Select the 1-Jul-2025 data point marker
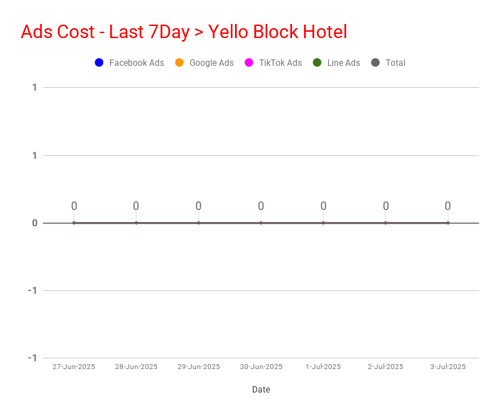This screenshot has width=500, height=415. point(323,223)
